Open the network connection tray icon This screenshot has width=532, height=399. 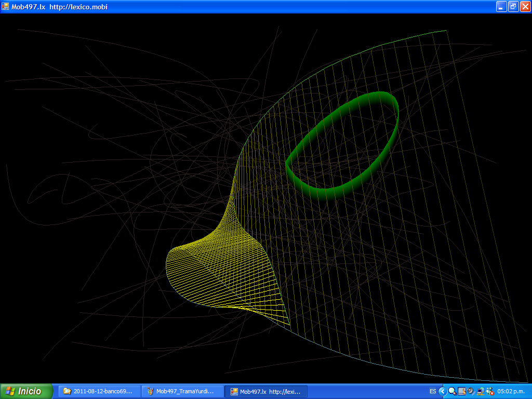coord(480,391)
